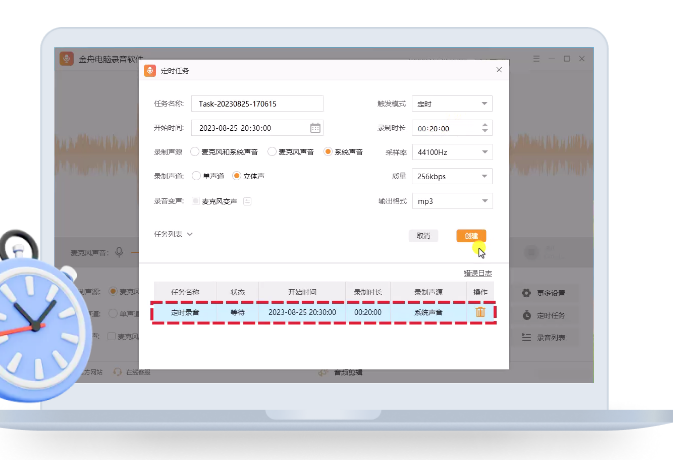Open settings gear icon in right sidebar
Image resolution: width=675 pixels, height=460 pixels.
[527, 293]
